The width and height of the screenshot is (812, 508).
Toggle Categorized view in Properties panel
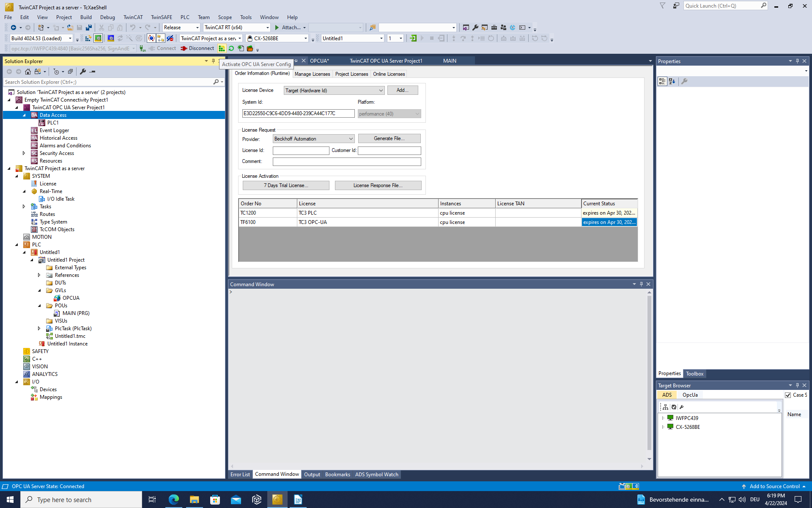coord(662,81)
